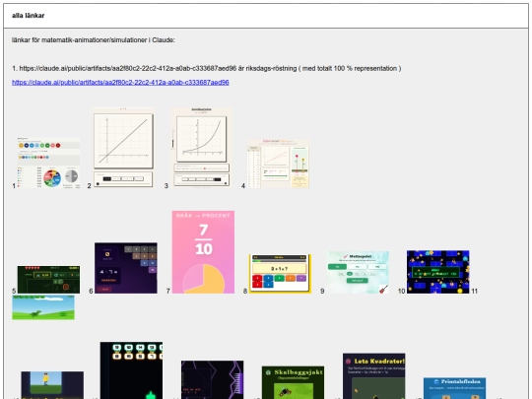Click the line about riksdags-röstning with 100 % representation

click(207, 68)
